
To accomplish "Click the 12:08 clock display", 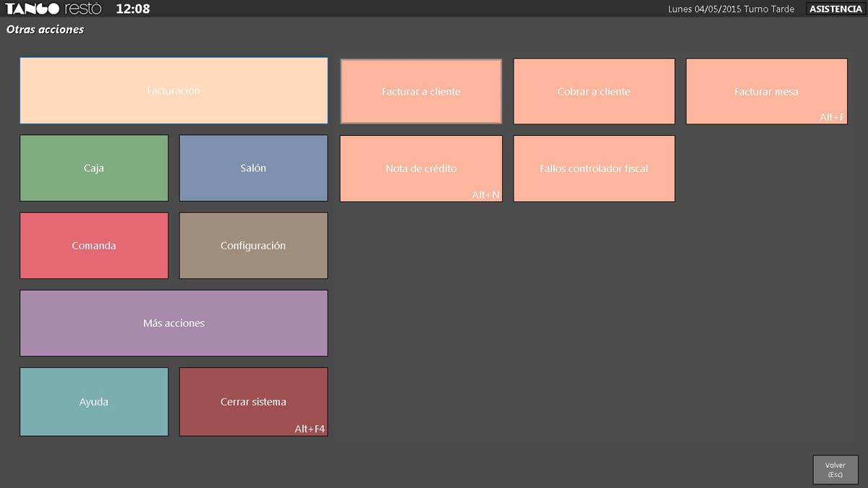I will 133,9.
